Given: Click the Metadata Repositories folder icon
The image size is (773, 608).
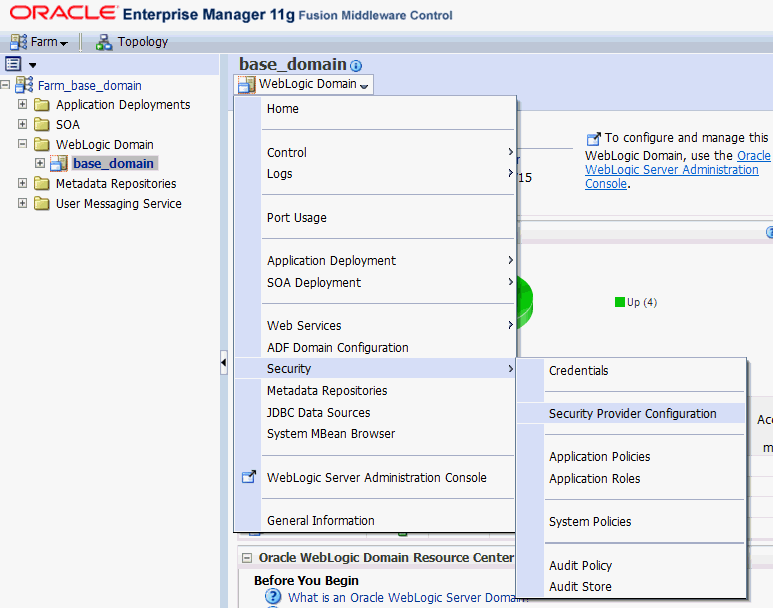Looking at the screenshot, I should 41,184.
